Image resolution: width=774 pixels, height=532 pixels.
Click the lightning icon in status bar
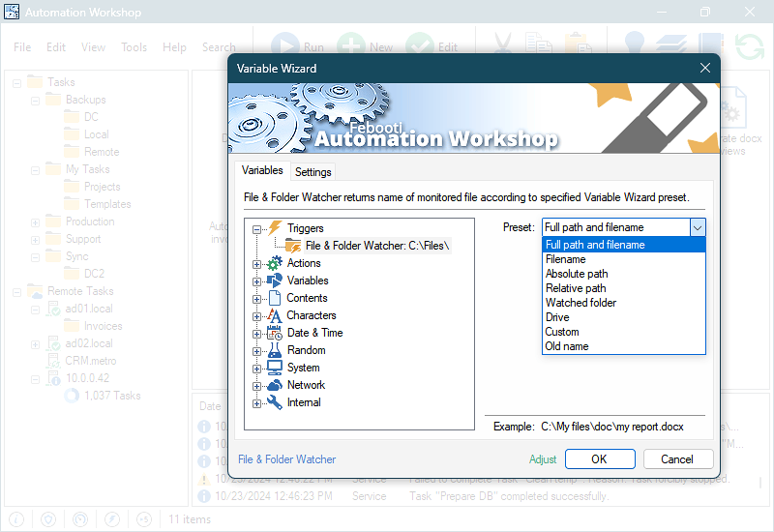112,519
